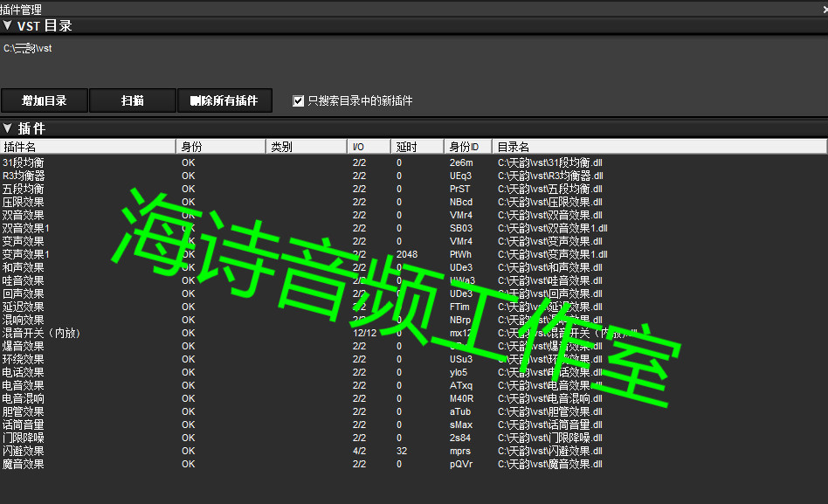Select the 双音效果 plugin name
The height and width of the screenshot is (504, 828).
[24, 215]
